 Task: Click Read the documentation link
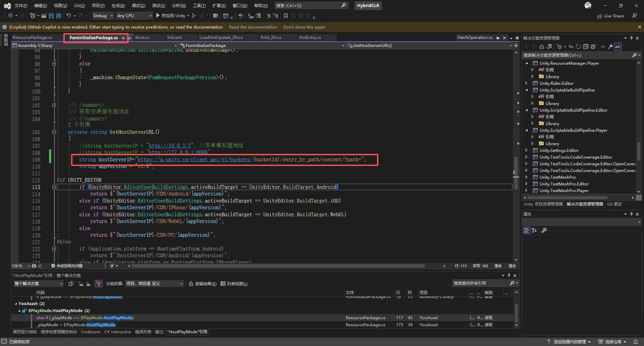click(x=253, y=27)
